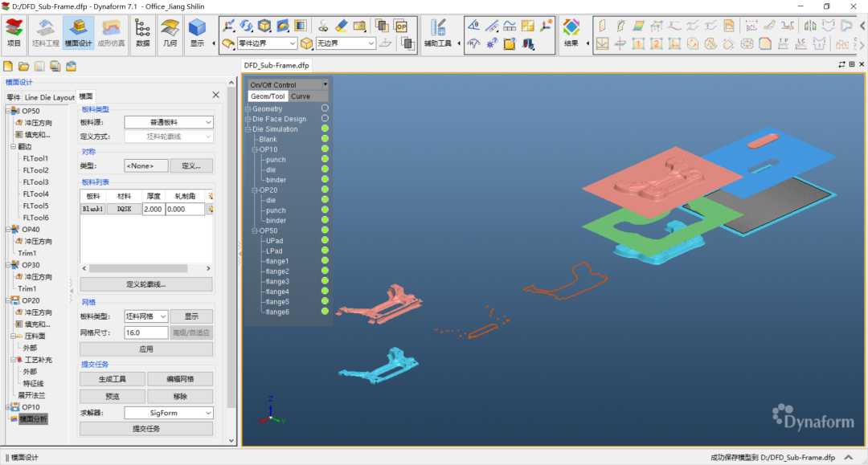Select the angle measurement tool
868x465 pixels.
click(473, 26)
